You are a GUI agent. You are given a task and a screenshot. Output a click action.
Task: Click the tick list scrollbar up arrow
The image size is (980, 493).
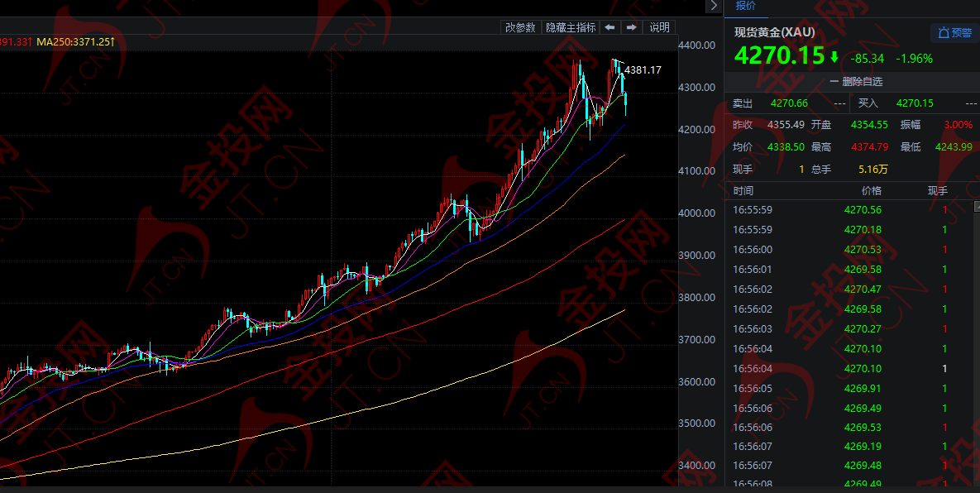coord(976,206)
